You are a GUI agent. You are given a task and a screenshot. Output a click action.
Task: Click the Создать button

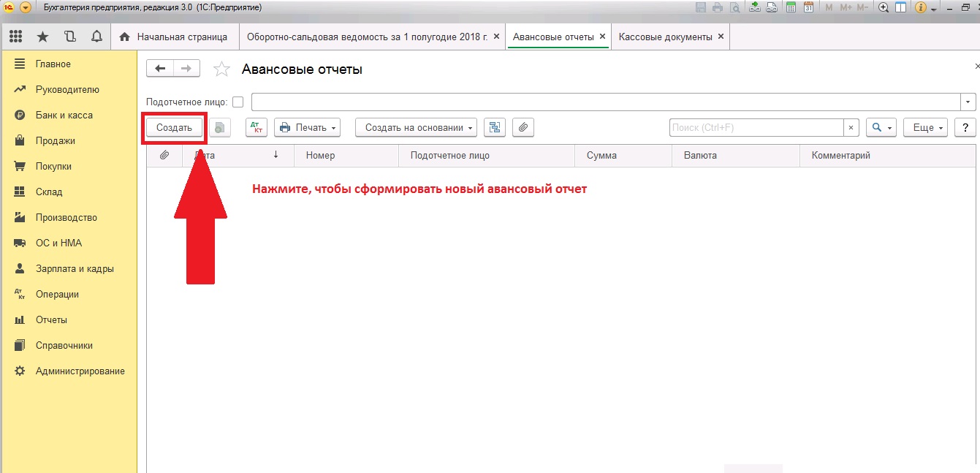174,127
